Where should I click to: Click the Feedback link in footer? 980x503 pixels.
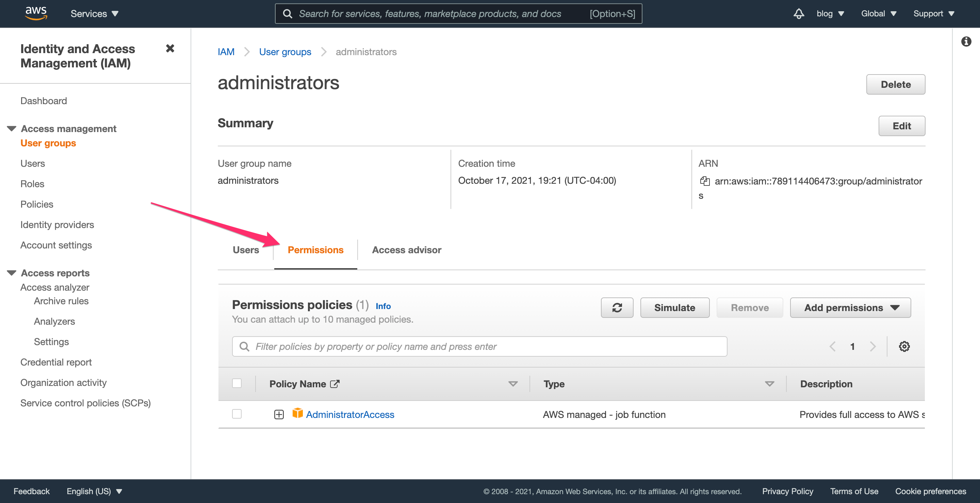32,491
